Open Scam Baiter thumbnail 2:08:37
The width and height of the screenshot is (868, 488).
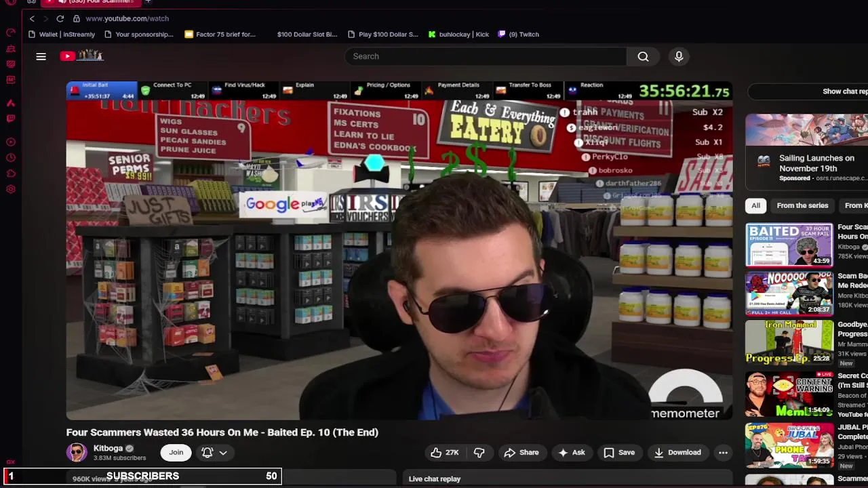click(x=789, y=293)
